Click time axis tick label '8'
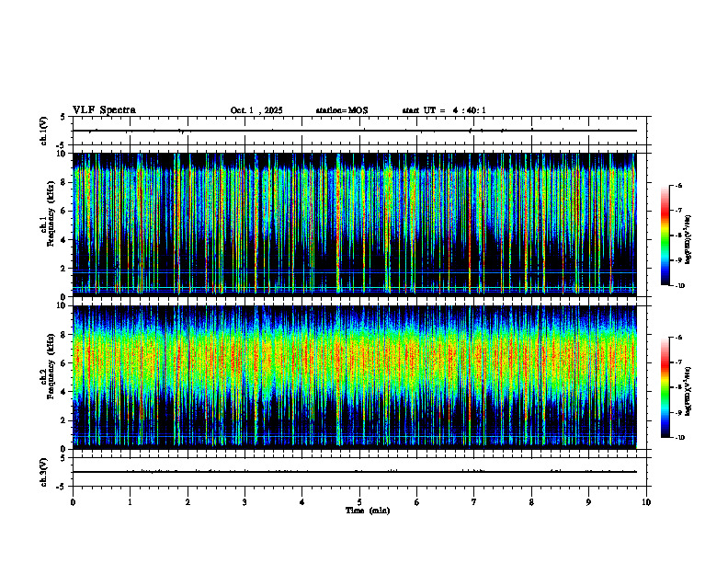 [531, 502]
